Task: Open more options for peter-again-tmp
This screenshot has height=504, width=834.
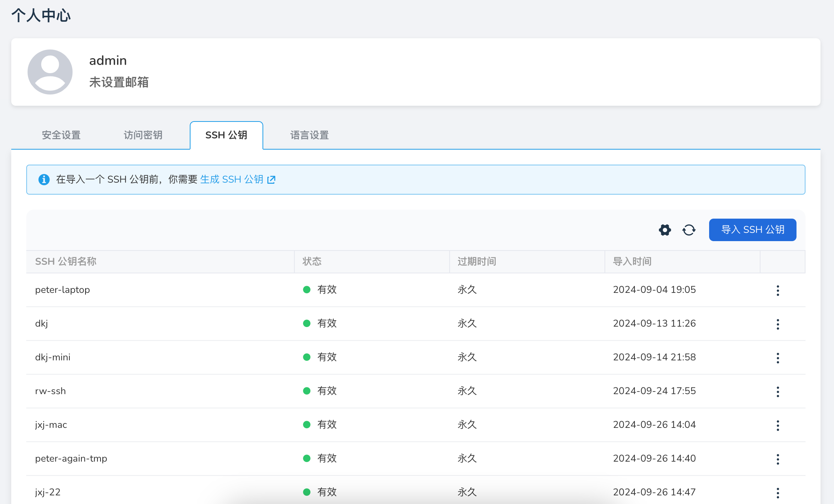Action: coord(778,459)
